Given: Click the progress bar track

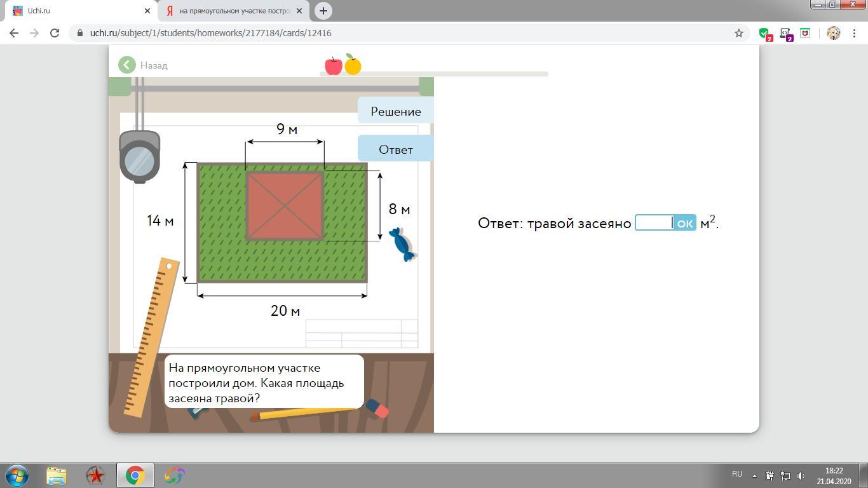Looking at the screenshot, I should (x=433, y=74).
